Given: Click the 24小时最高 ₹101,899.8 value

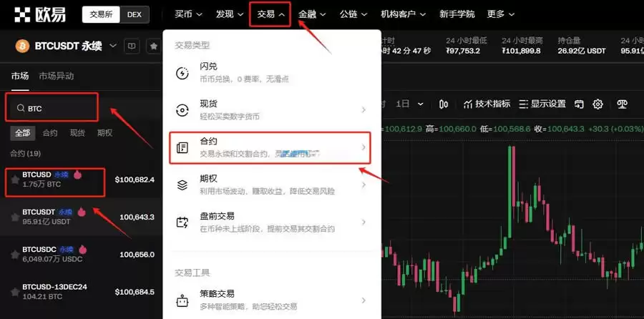Looking at the screenshot, I should pyautogui.click(x=521, y=51).
